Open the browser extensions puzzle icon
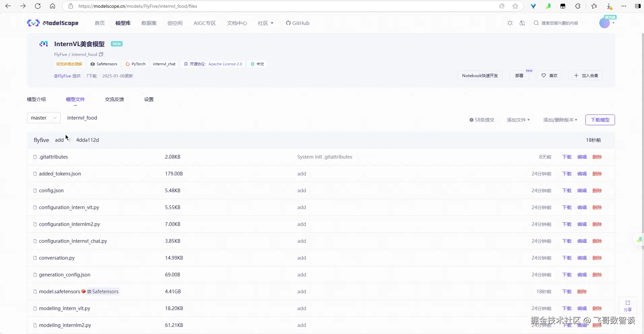This screenshot has height=334, width=644. coord(578,6)
